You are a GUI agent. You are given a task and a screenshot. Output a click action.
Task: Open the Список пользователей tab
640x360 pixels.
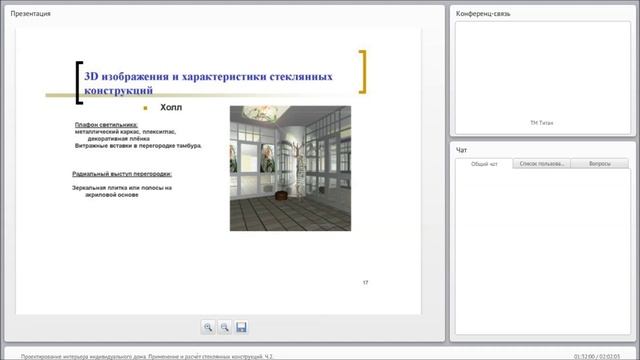pyautogui.click(x=542, y=164)
